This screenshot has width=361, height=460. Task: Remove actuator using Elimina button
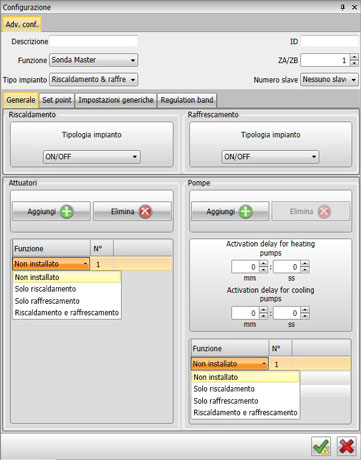pos(132,211)
